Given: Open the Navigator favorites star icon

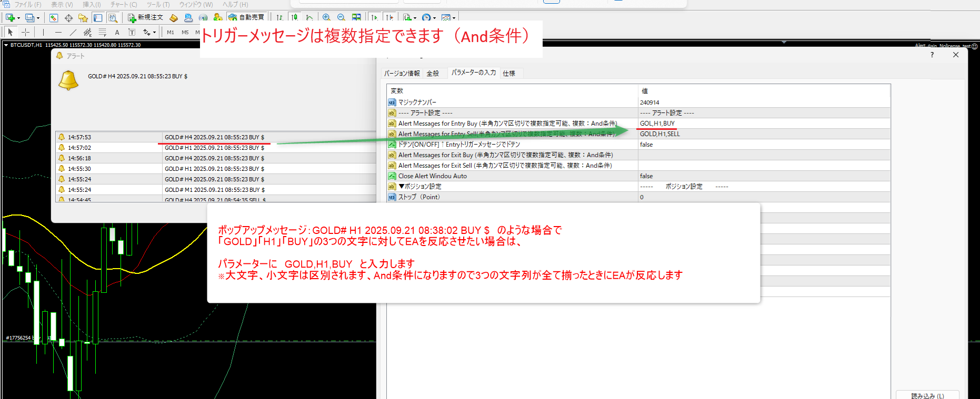Looking at the screenshot, I should [83, 18].
